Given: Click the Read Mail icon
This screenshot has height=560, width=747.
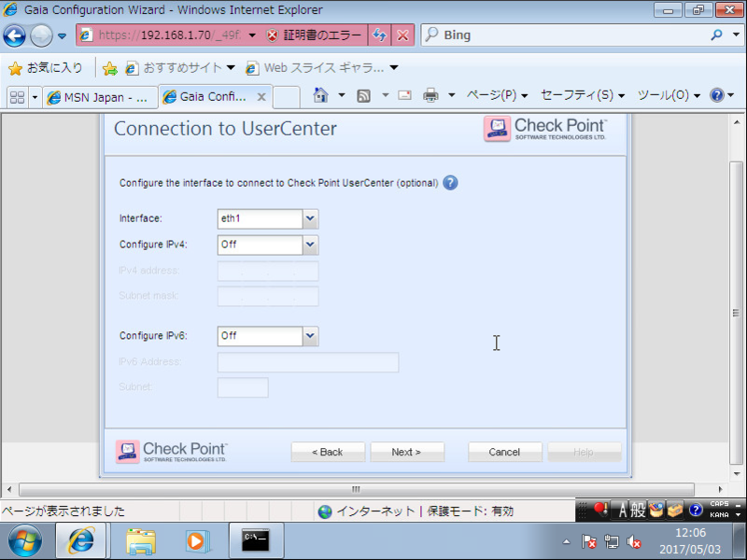Looking at the screenshot, I should (404, 95).
